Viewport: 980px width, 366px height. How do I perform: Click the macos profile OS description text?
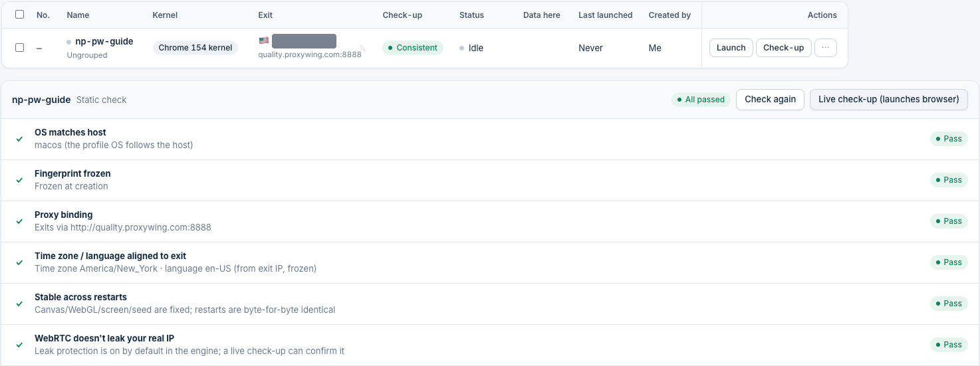pos(114,145)
